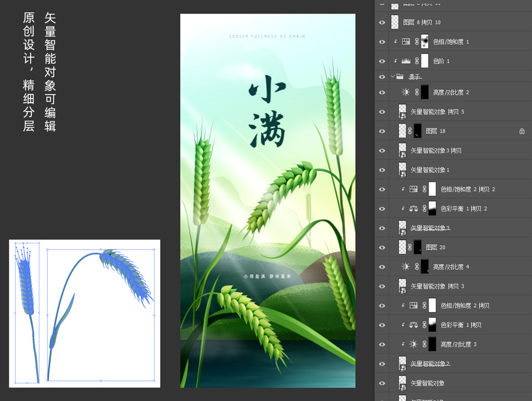Toggle visibility of 矢量智能对象 1
Image resolution: width=532 pixels, height=401 pixels.
(382, 170)
